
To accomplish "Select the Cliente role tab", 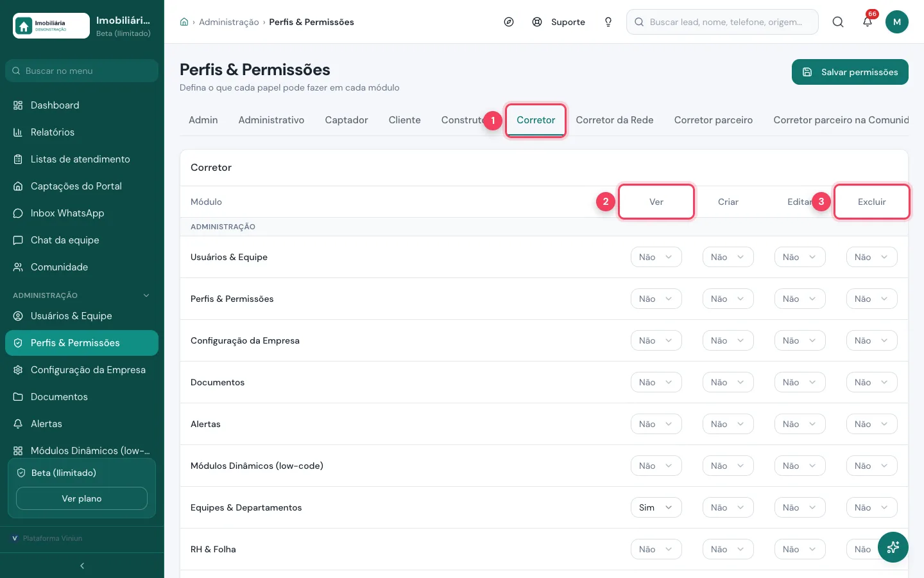I will pyautogui.click(x=405, y=120).
